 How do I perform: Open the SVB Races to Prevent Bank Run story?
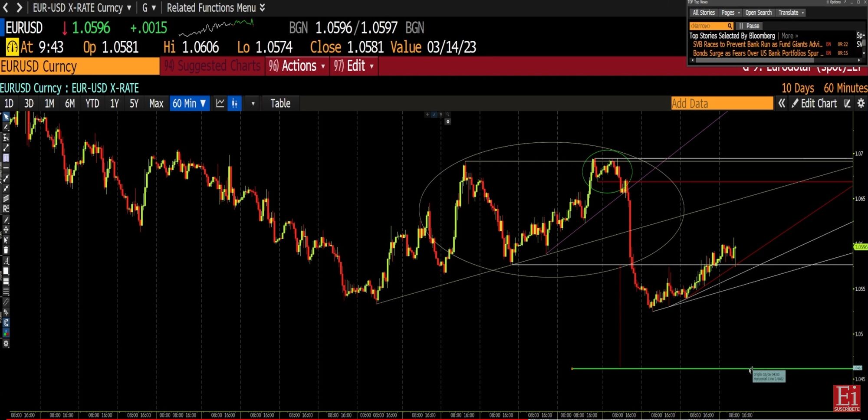click(757, 44)
